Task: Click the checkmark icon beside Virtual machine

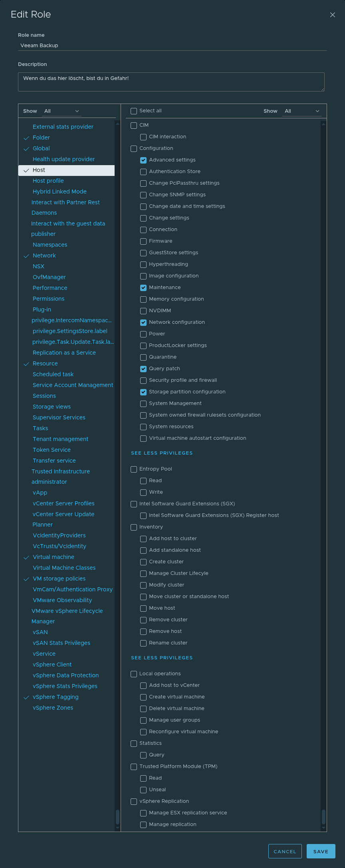Action: point(26,557)
